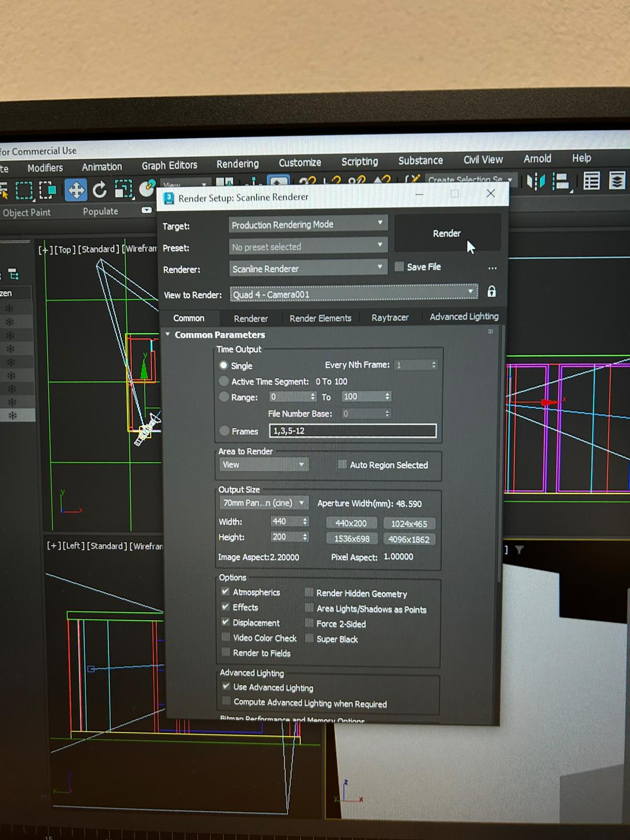This screenshot has height=840, width=630.
Task: Activate the Select and Scale tool
Action: (123, 188)
